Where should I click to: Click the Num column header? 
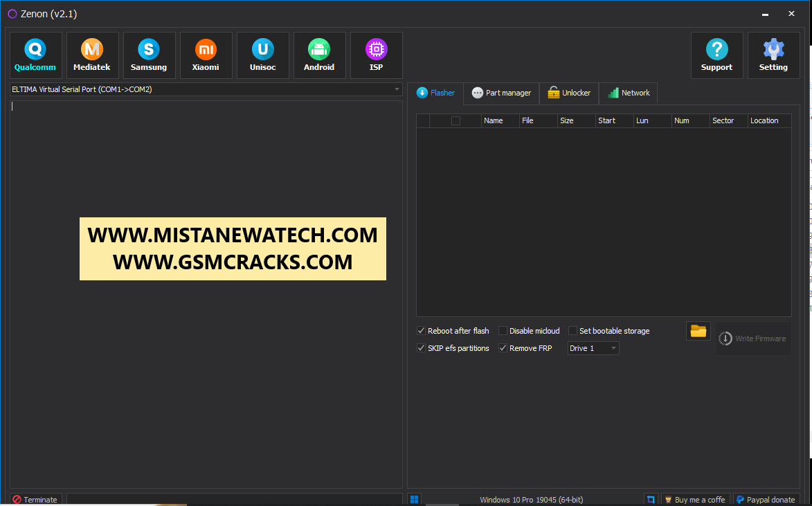point(691,120)
